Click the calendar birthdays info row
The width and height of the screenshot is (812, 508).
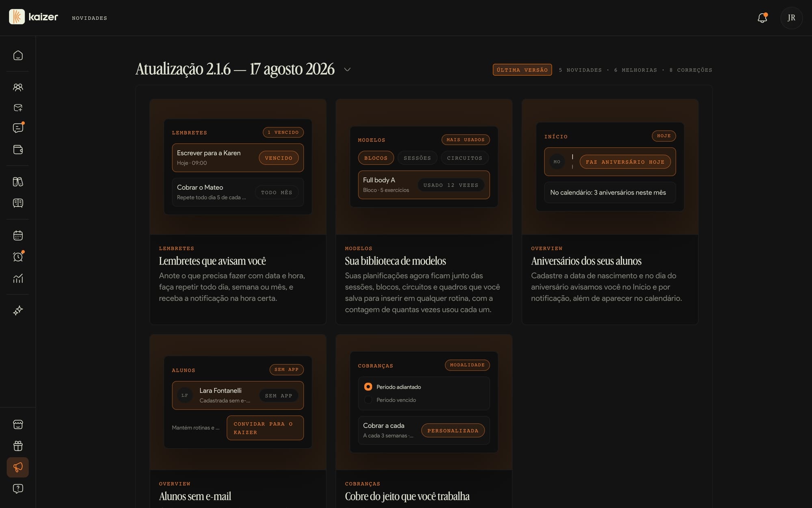point(610,193)
